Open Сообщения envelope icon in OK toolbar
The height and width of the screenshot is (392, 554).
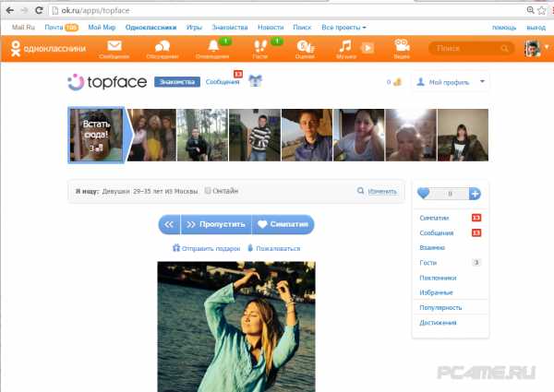point(114,48)
